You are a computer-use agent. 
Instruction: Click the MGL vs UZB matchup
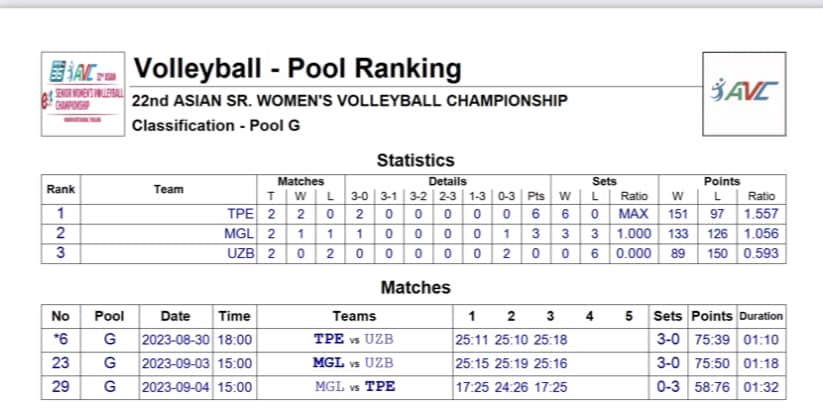coord(353,363)
